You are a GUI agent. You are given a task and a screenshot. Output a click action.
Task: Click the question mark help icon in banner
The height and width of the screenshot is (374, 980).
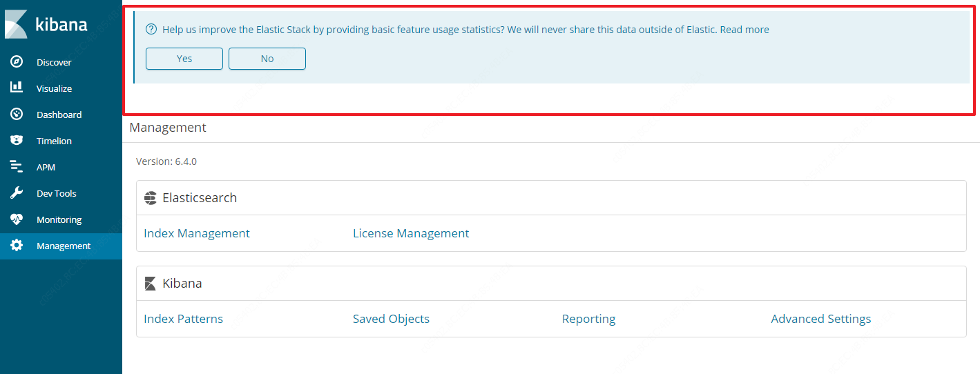coord(151,30)
